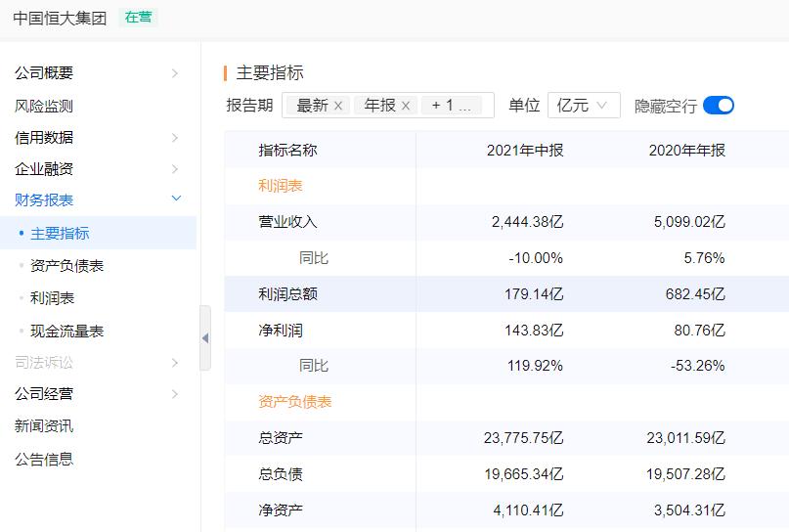The width and height of the screenshot is (789, 532).
Task: Click the 119.92% growth value
Action: tap(536, 366)
